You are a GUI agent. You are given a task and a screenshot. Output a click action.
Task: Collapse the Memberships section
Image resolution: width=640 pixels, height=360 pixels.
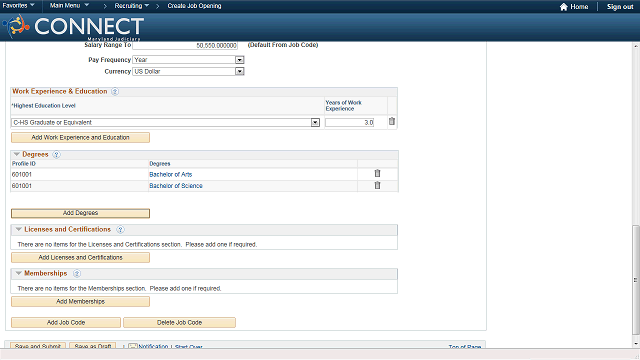coord(18,273)
